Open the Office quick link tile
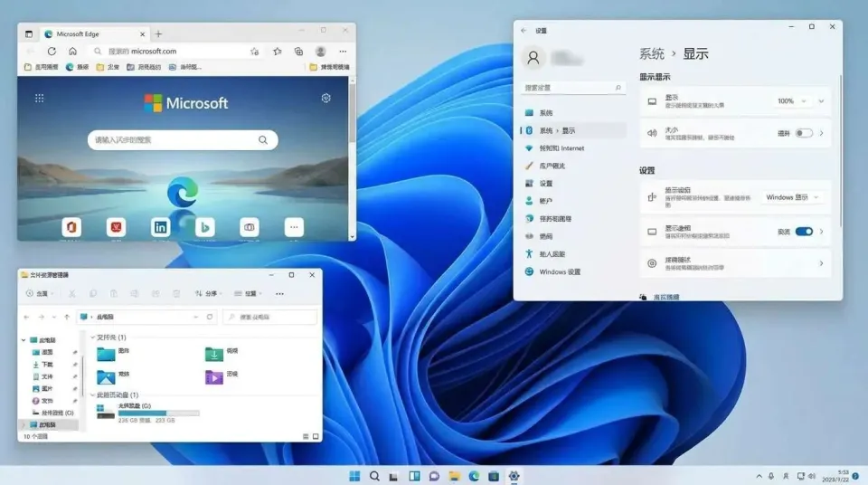868x485 pixels. 71,227
